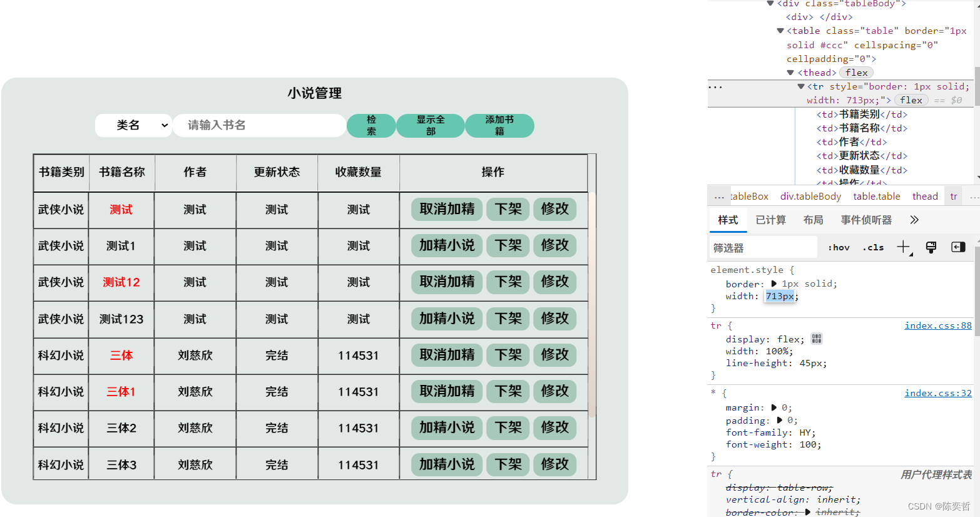Click 加精小说 in the 三体2 row
This screenshot has height=517, width=980.
tap(447, 427)
